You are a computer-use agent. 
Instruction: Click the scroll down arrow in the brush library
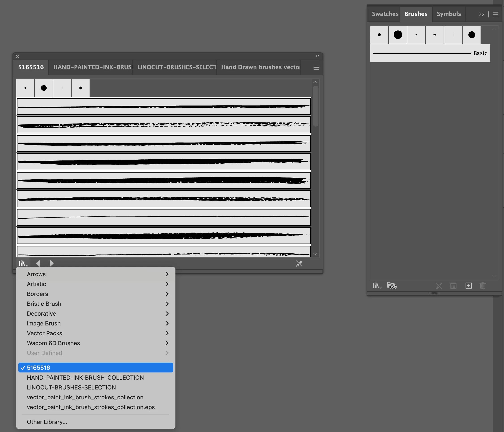point(315,254)
